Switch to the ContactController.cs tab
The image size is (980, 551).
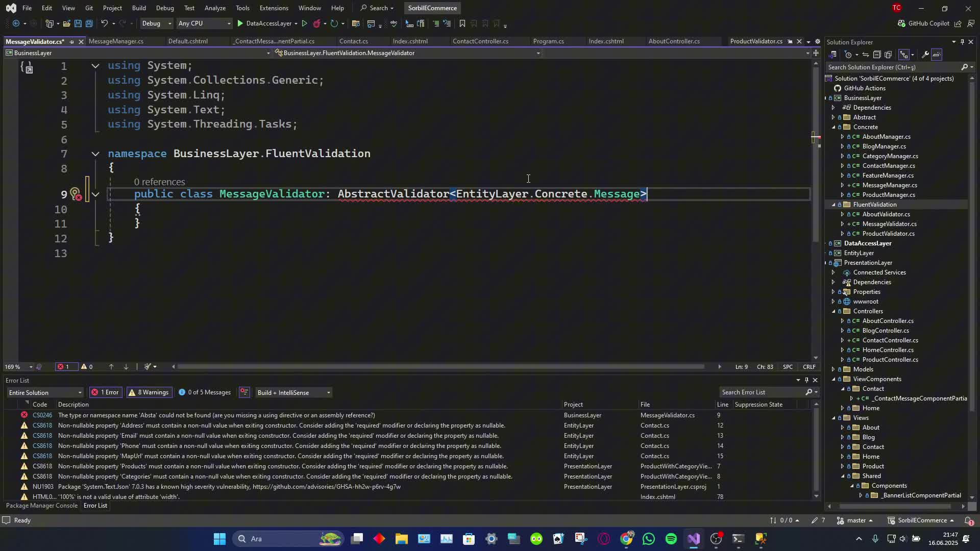pos(480,41)
